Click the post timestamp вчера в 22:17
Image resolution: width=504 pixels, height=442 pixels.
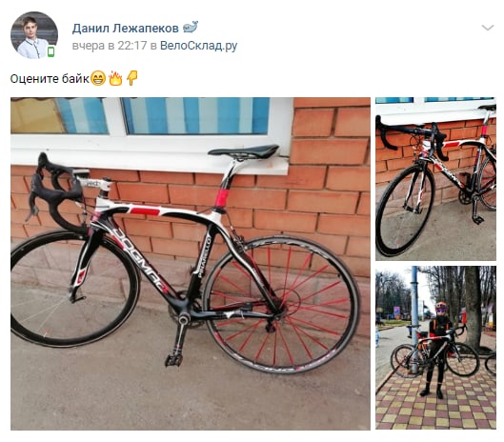point(110,46)
